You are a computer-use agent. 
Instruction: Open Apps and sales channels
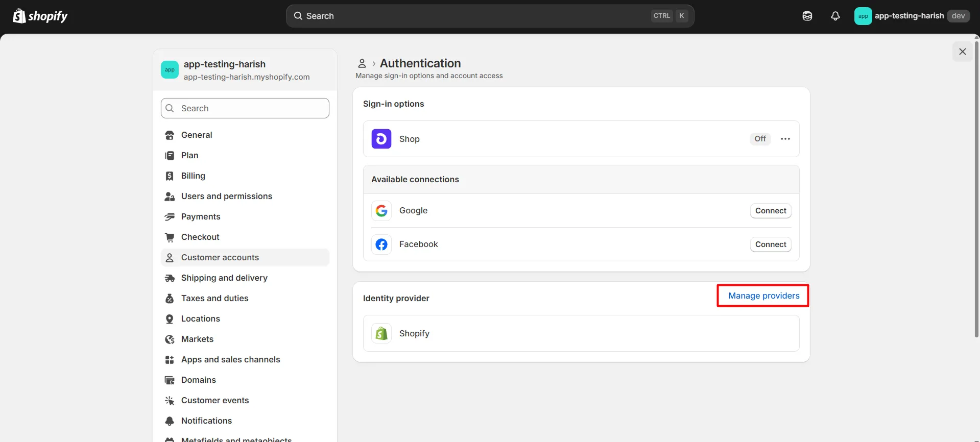pyautogui.click(x=245, y=359)
